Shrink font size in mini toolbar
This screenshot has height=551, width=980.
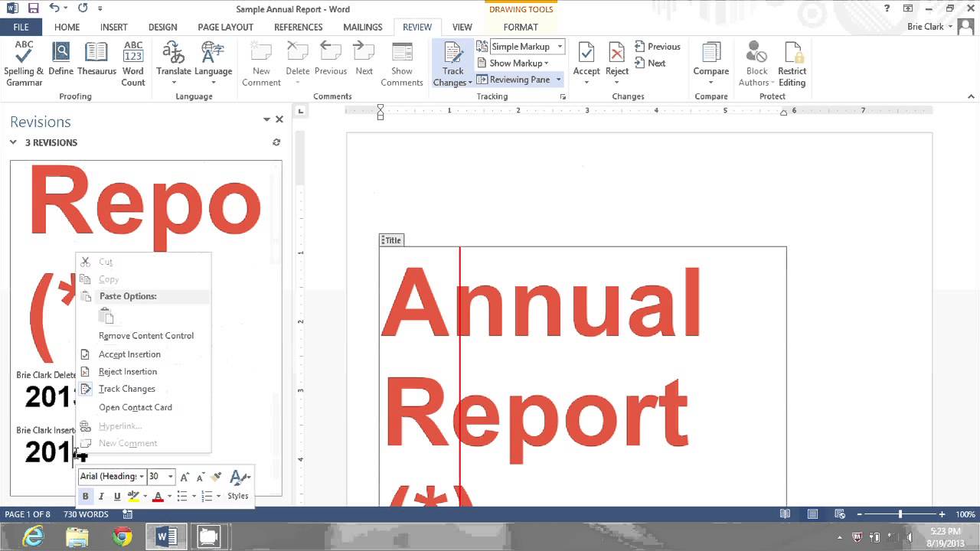point(201,477)
